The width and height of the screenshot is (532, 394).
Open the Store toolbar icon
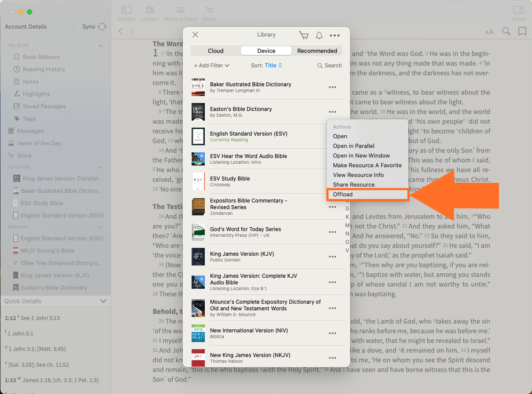click(x=209, y=10)
